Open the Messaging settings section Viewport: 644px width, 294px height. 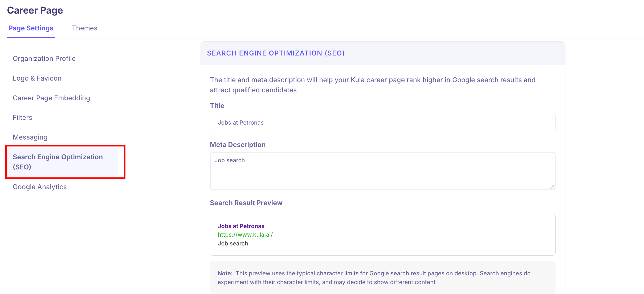(x=30, y=137)
